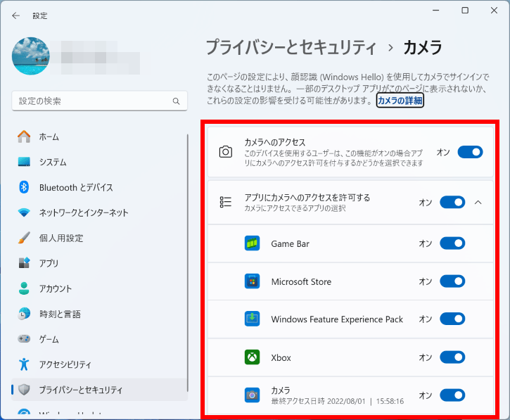This screenshot has height=420, width=510.
Task: Click the Microsoft Store app icon
Action: pos(252,281)
